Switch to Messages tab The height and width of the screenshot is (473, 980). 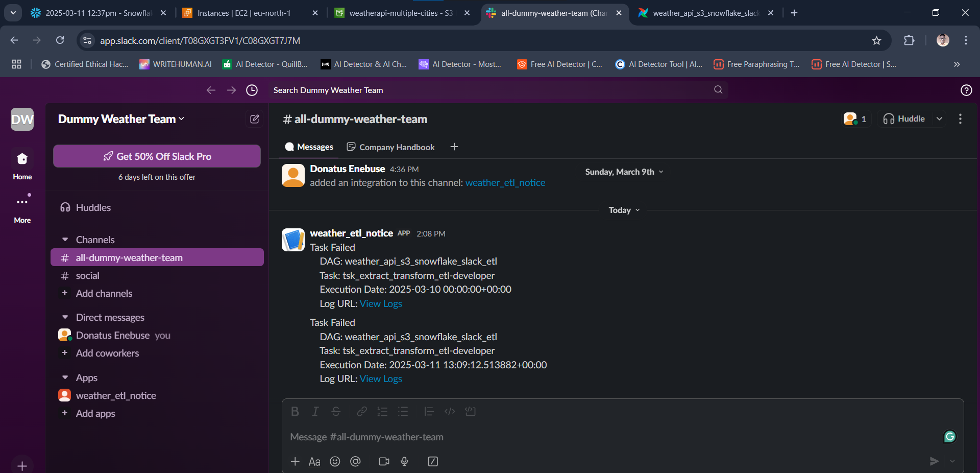click(309, 147)
